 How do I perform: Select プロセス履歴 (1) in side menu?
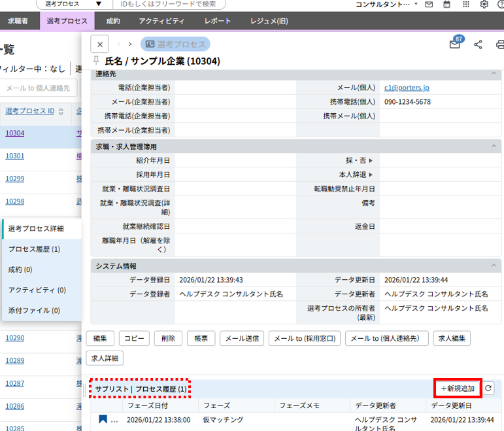[35, 249]
